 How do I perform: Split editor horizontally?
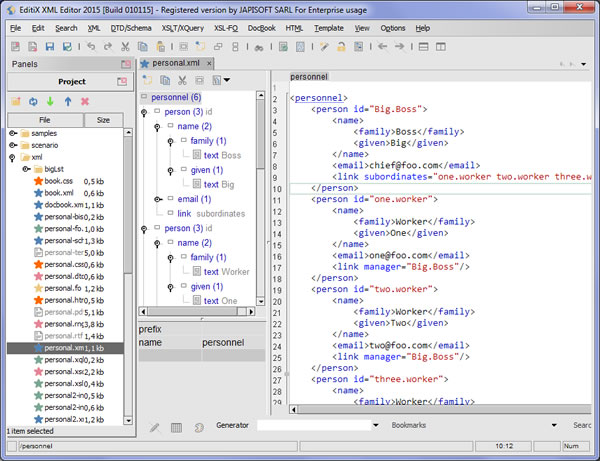(x=424, y=47)
